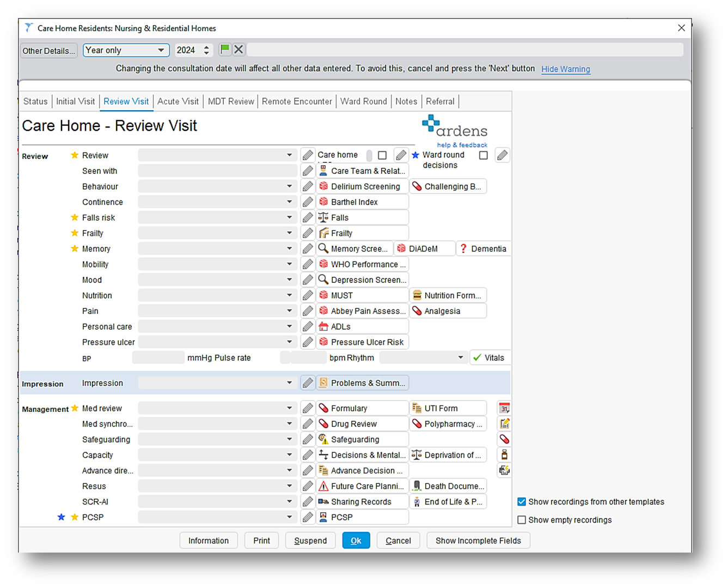
Task: Open WHO Performance template
Action: pyautogui.click(x=362, y=264)
